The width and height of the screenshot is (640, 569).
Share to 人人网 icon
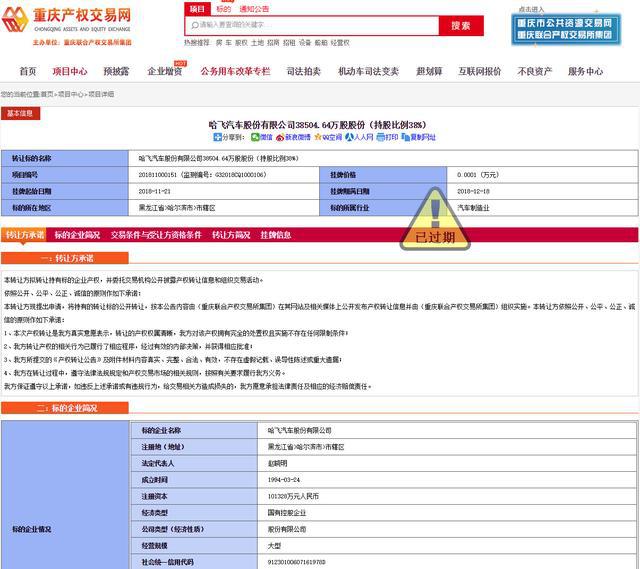click(349, 137)
